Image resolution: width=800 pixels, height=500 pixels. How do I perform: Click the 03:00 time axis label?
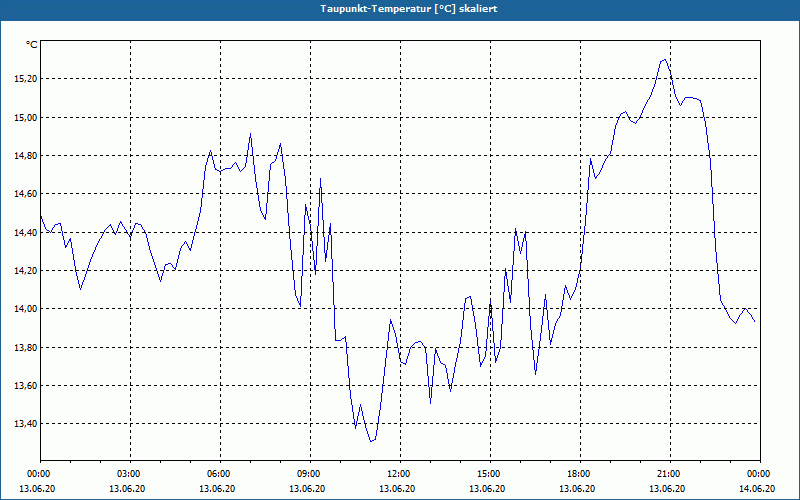tap(131, 474)
